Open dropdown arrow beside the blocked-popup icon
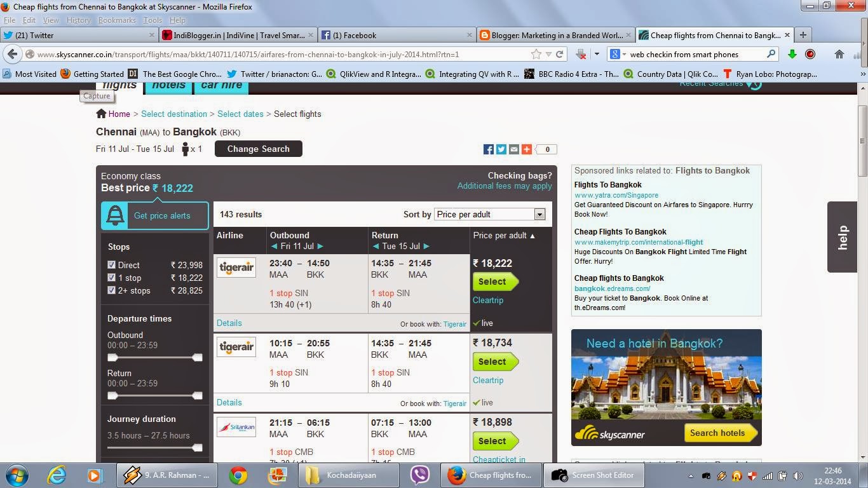Image resolution: width=868 pixels, height=488 pixels. pos(596,54)
